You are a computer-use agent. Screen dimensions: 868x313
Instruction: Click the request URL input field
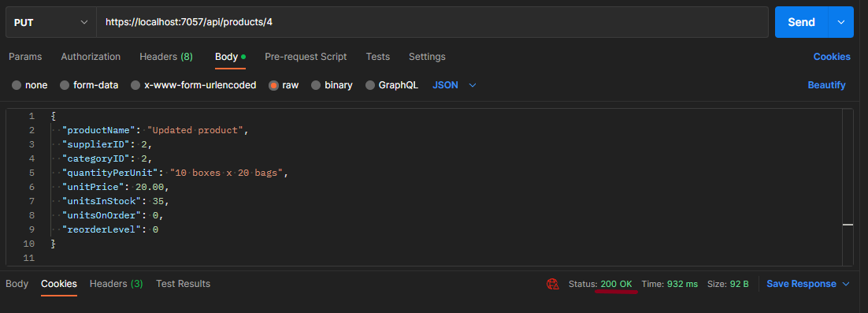pos(432,22)
